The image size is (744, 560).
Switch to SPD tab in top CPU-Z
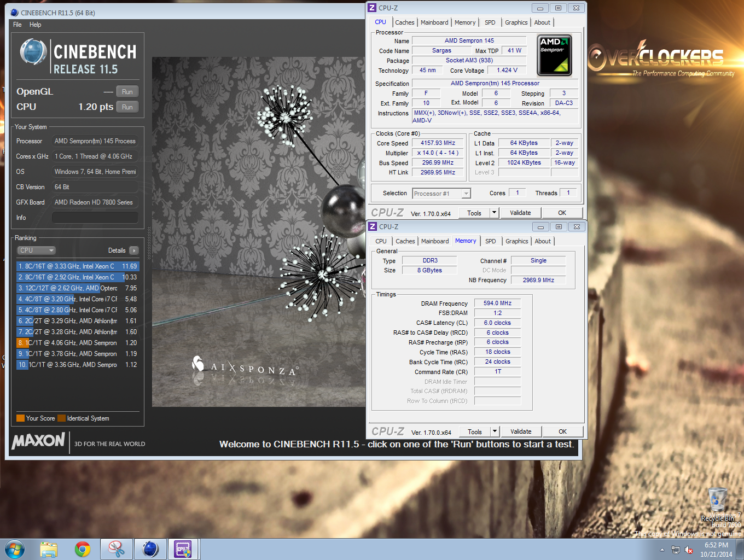(x=490, y=22)
